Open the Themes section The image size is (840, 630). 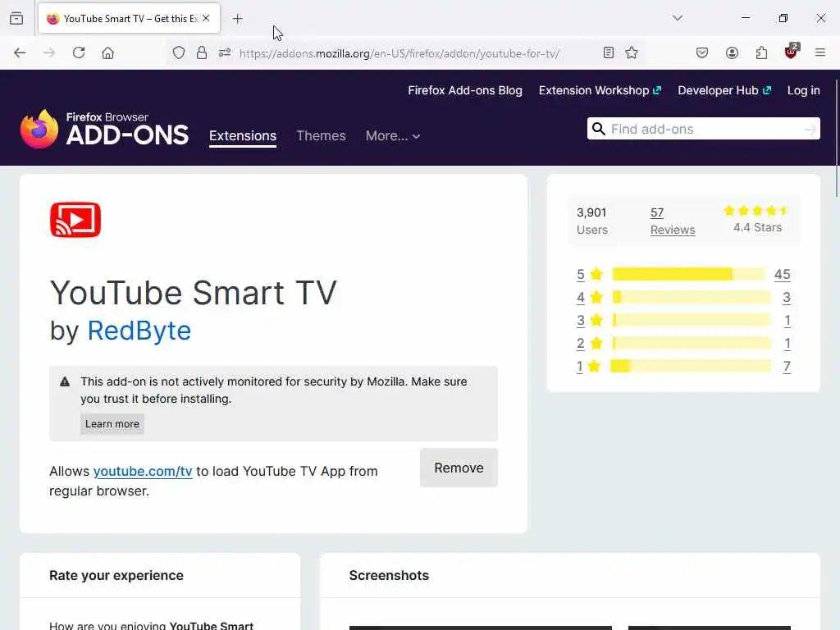coord(321,135)
